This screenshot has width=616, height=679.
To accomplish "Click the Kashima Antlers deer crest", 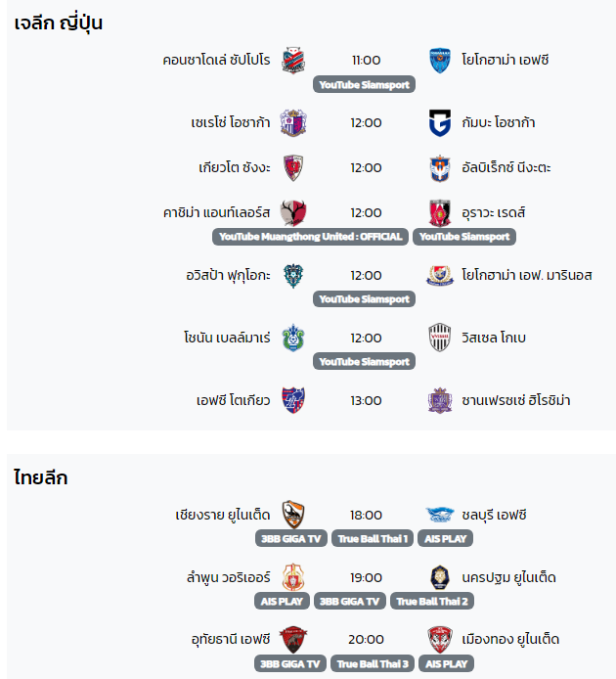I will pyautogui.click(x=293, y=212).
